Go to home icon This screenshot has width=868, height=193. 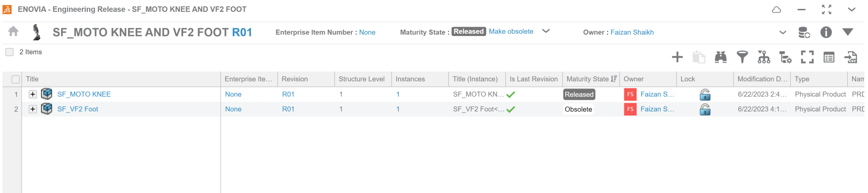14,31
